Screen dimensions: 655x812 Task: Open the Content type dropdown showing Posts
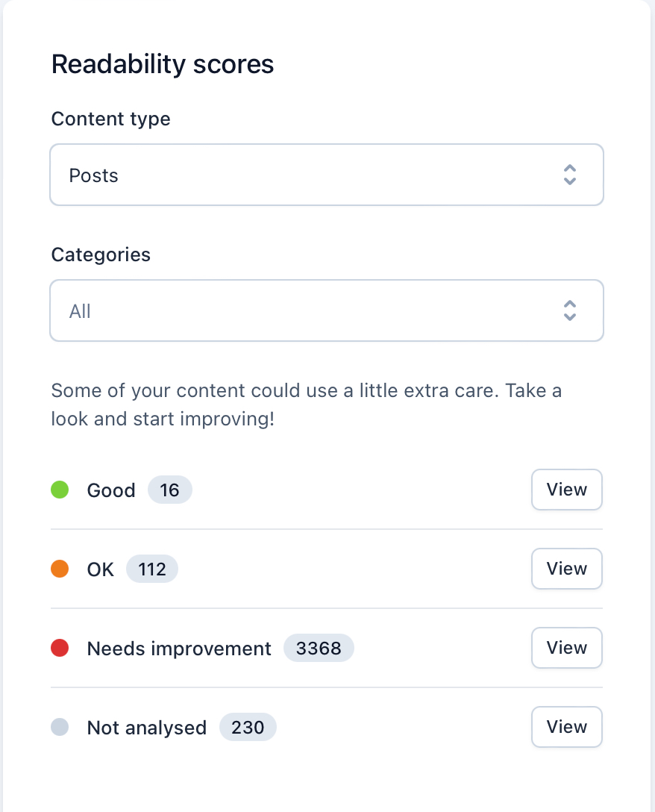(326, 175)
